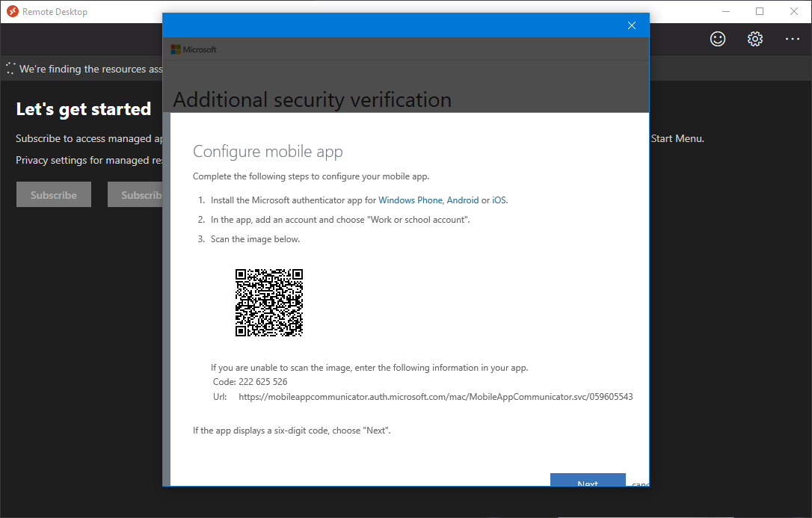
Task: Click the "Additional security verification" title
Action: click(x=313, y=99)
